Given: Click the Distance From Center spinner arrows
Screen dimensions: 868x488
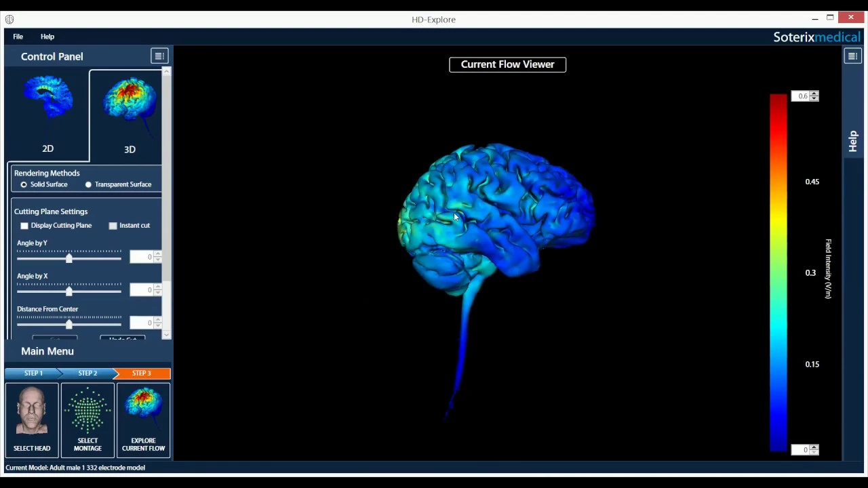Looking at the screenshot, I should coord(158,323).
